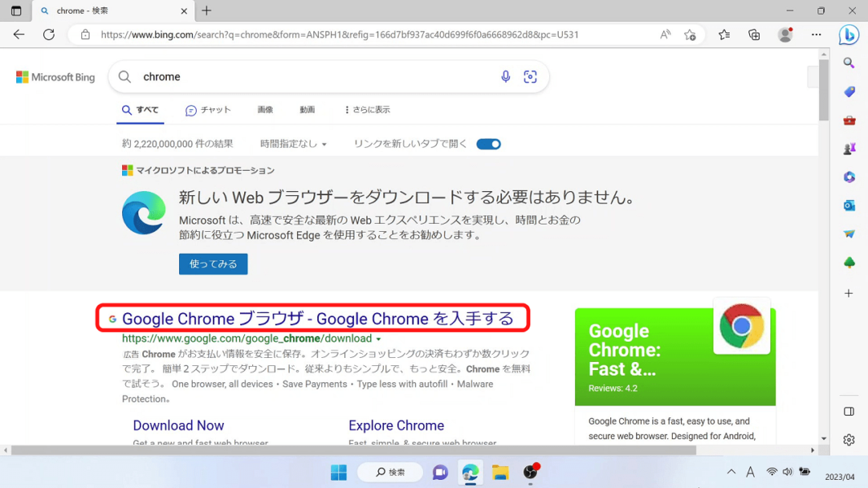This screenshot has height=488, width=868.
Task: Click the Microsoft Bing logo
Action: click(x=55, y=76)
